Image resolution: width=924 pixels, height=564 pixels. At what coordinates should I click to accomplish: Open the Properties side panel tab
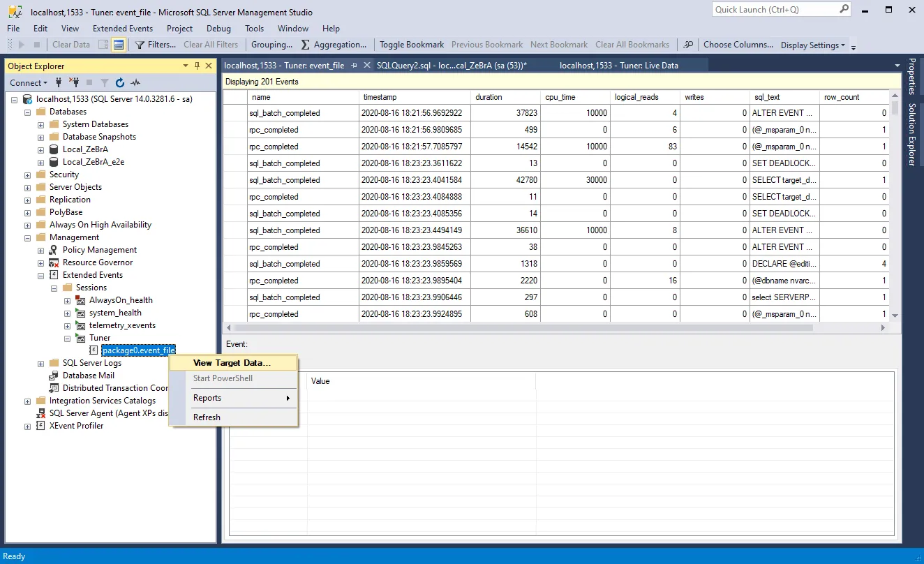911,77
